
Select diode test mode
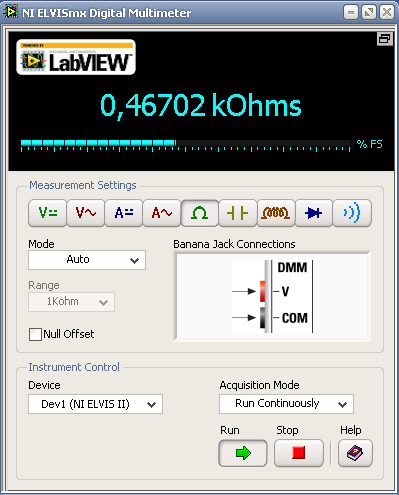pos(313,213)
